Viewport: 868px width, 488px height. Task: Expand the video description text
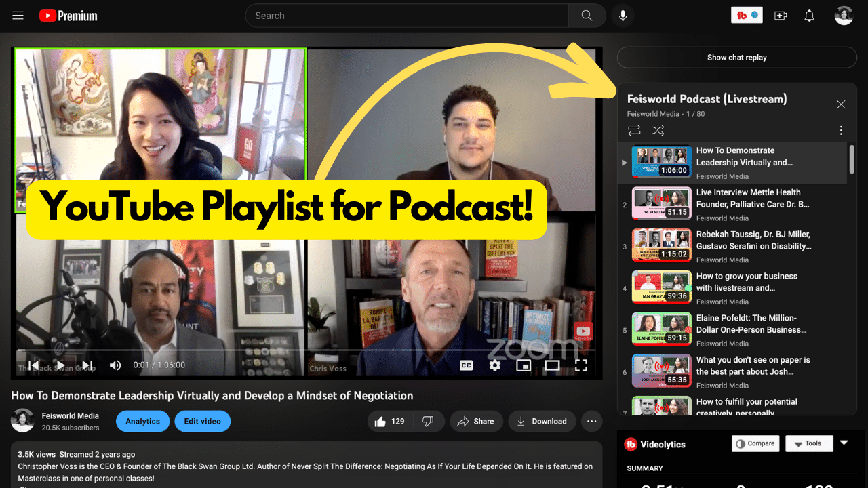307,465
